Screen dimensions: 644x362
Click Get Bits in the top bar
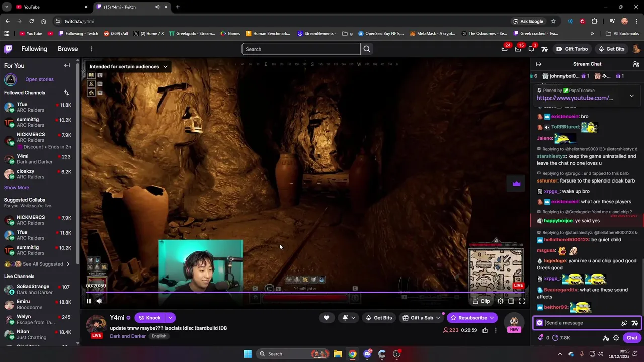click(611, 49)
